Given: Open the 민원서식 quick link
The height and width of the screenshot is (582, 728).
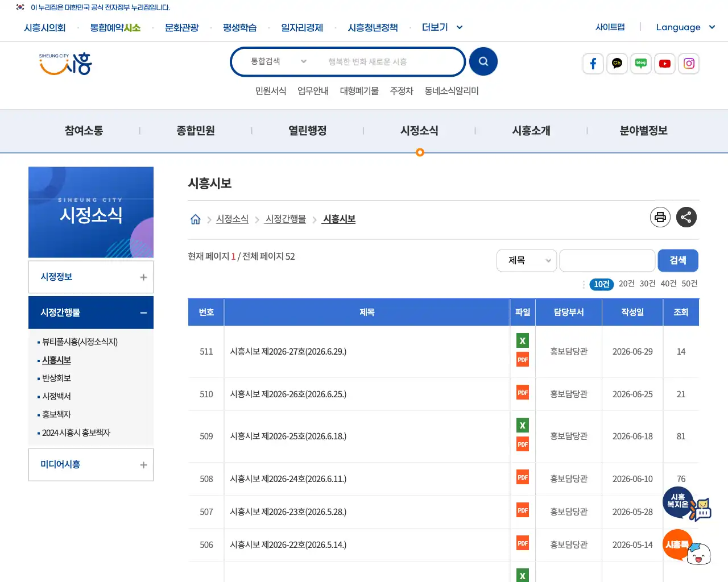Looking at the screenshot, I should tap(271, 91).
